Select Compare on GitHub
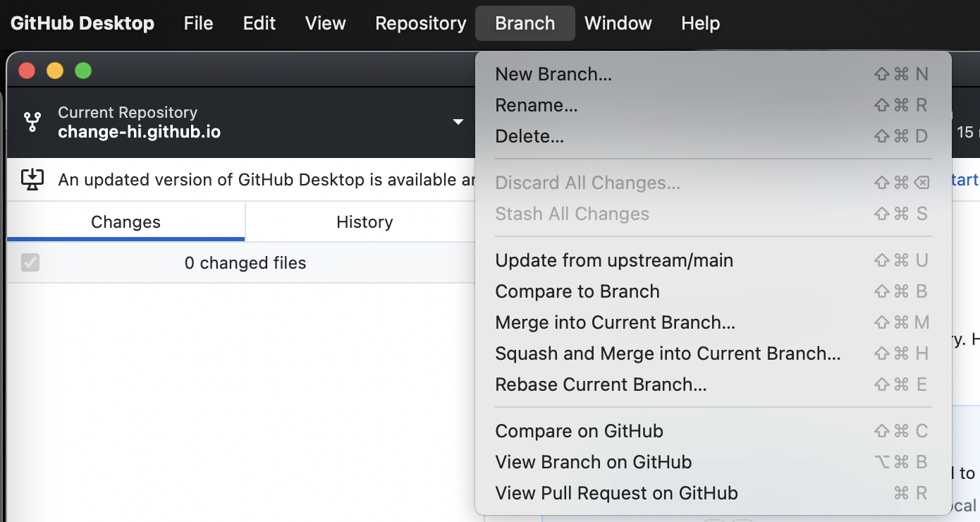This screenshot has width=980, height=522. (x=713, y=431)
